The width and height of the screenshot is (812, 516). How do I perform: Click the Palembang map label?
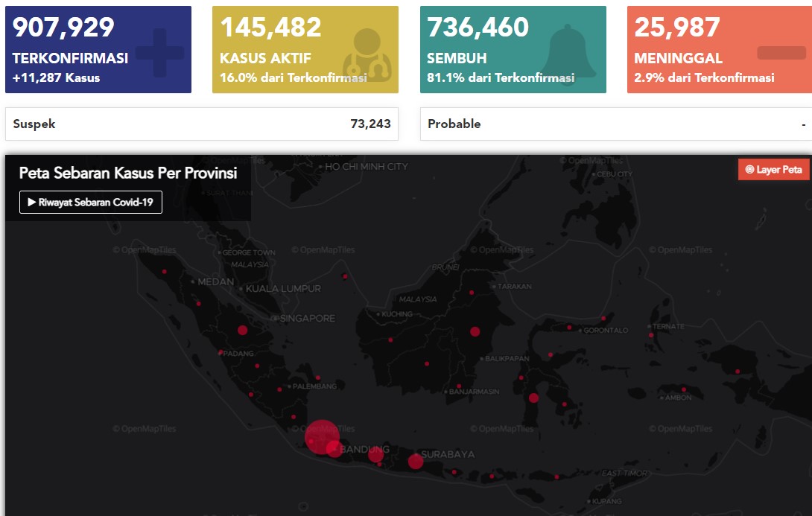315,386
